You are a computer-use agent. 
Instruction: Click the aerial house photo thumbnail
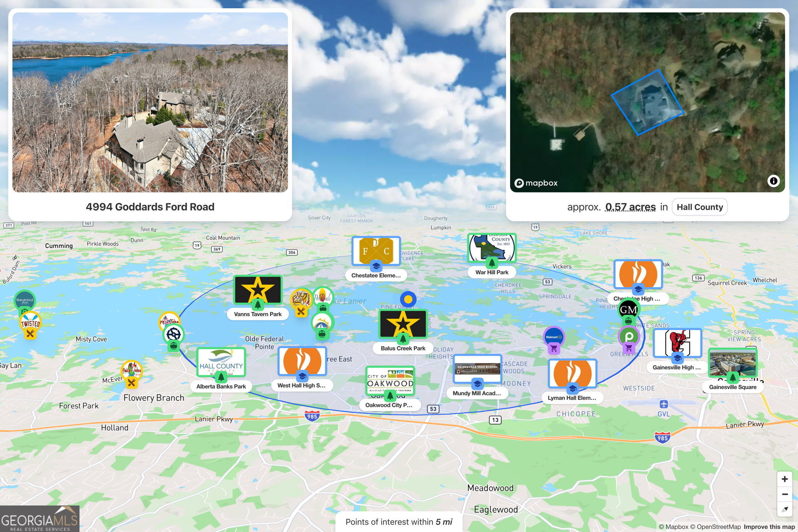(x=150, y=102)
